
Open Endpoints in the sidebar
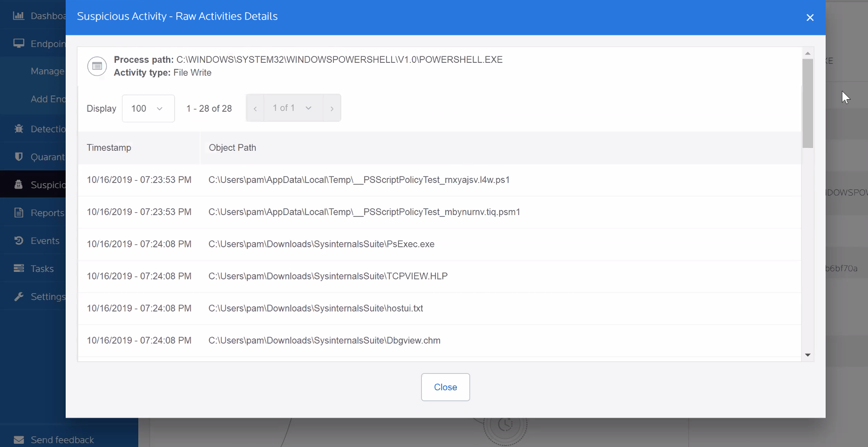pos(48,44)
